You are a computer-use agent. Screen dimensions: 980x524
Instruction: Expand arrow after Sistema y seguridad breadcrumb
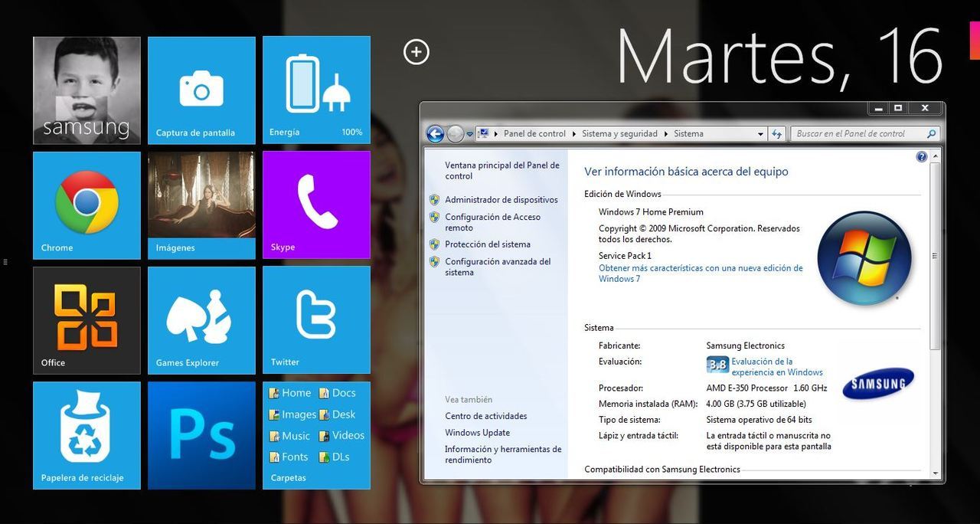[666, 134]
